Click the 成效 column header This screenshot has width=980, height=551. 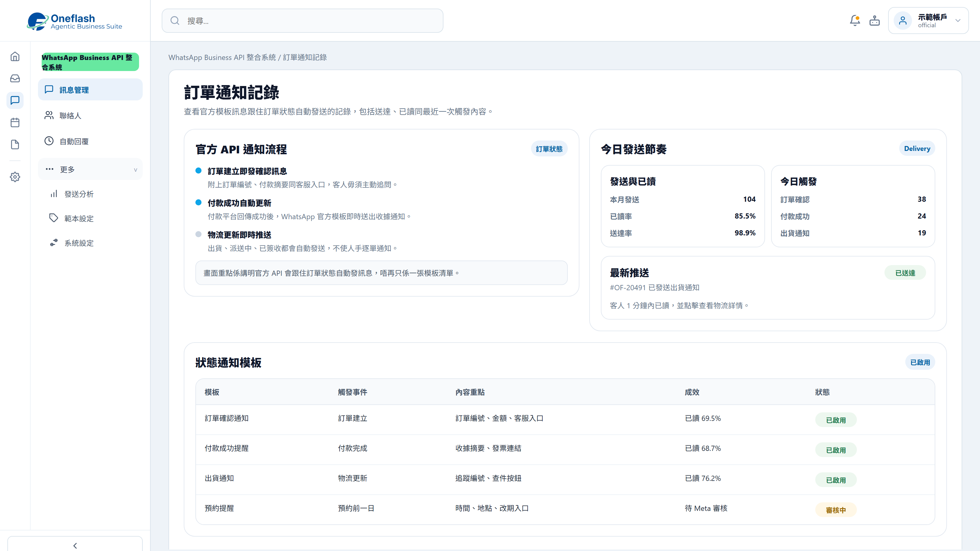(692, 392)
